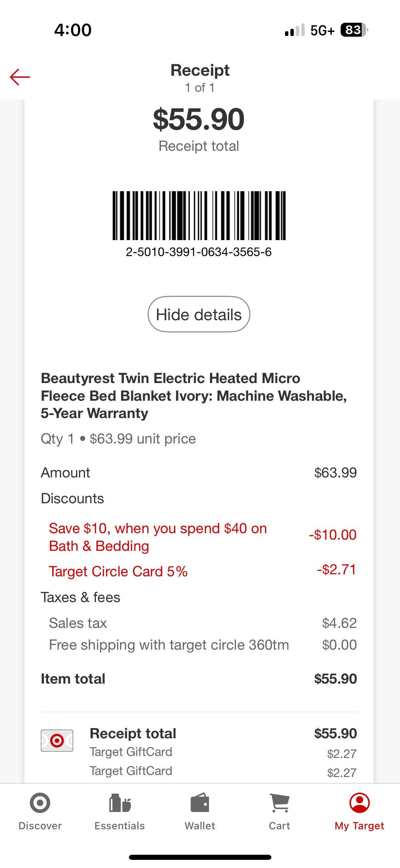
Task: Collapse receipt with Hide details
Action: click(x=199, y=314)
